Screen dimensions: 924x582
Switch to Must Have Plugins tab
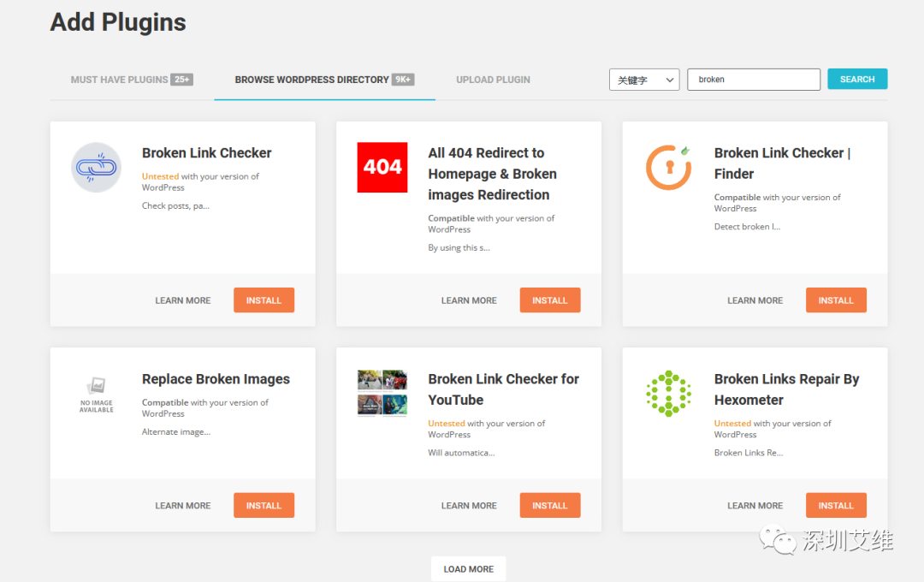click(x=132, y=80)
